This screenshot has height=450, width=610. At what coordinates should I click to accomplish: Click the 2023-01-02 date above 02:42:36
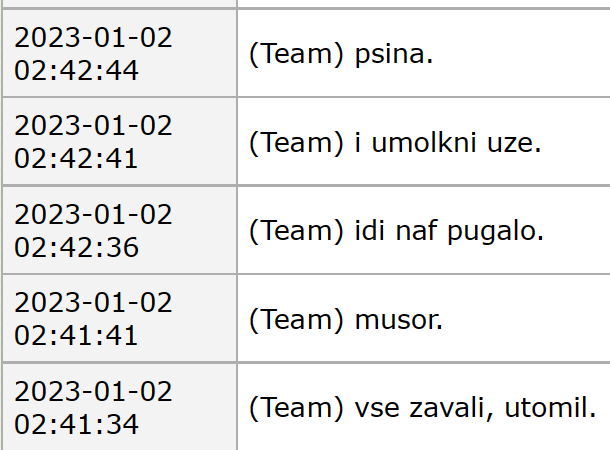pyautogui.click(x=94, y=215)
